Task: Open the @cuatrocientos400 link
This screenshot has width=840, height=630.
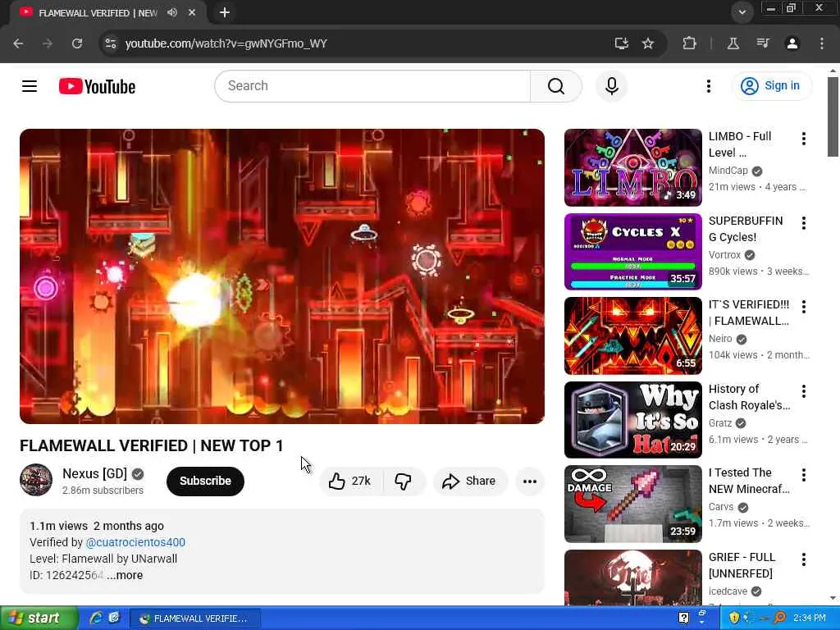Action: [x=135, y=542]
